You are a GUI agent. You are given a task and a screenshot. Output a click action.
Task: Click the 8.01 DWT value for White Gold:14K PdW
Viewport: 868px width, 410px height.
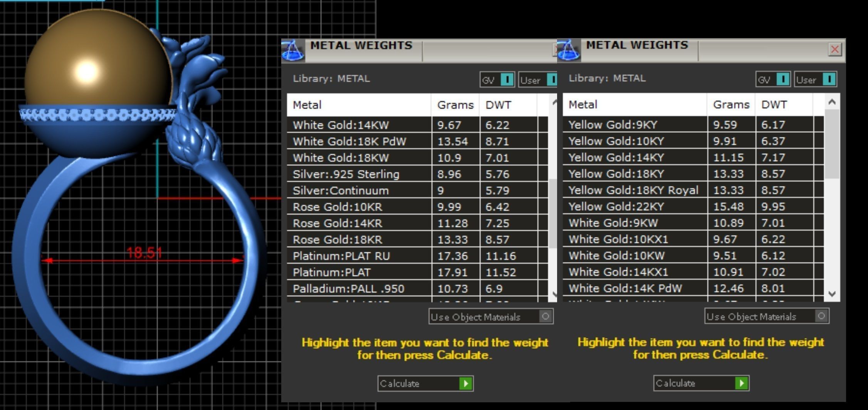point(773,288)
